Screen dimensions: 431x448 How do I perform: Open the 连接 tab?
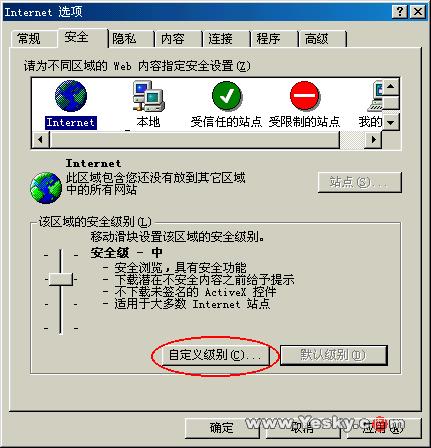tap(220, 39)
